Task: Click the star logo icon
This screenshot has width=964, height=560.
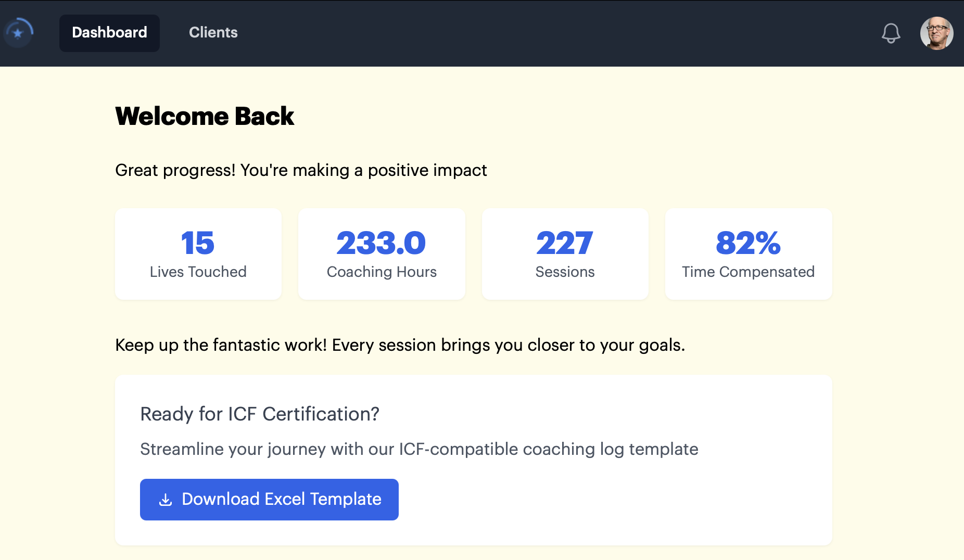Action: (x=19, y=33)
